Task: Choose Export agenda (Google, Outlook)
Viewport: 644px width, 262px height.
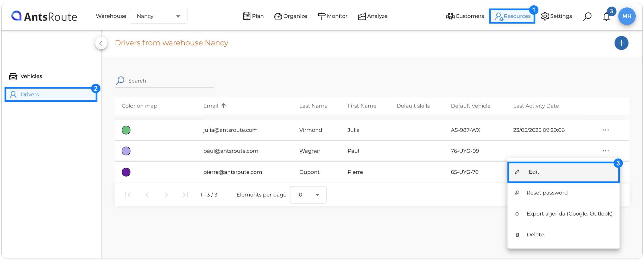Action: point(563,214)
